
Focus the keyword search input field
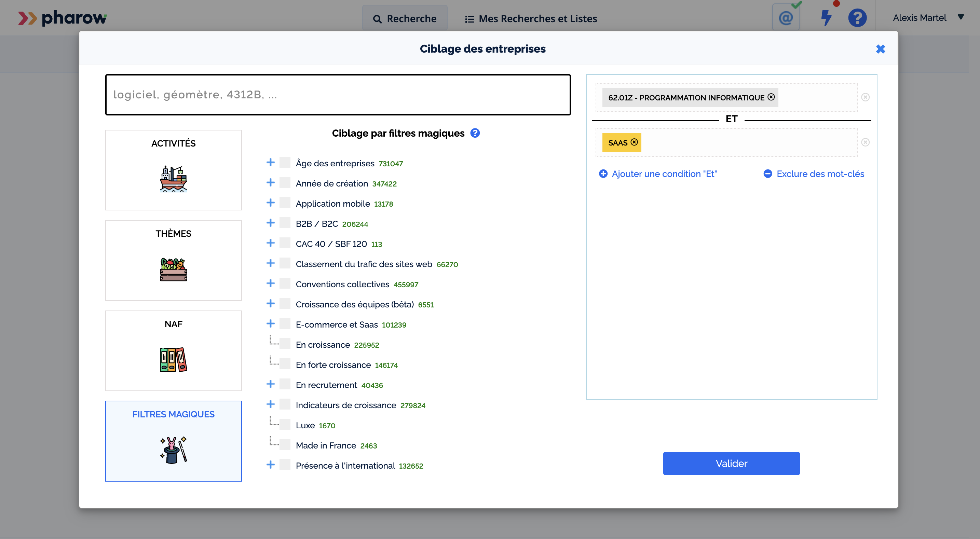pos(338,95)
